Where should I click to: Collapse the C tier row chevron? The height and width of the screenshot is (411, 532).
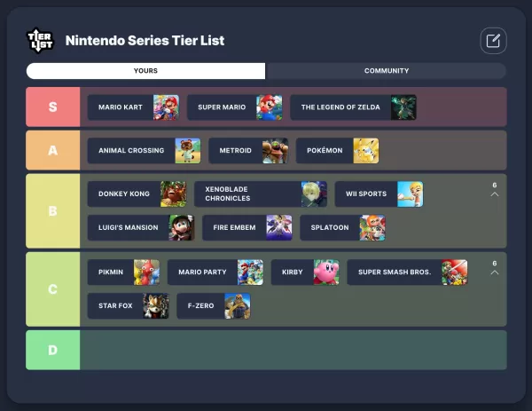tap(494, 272)
